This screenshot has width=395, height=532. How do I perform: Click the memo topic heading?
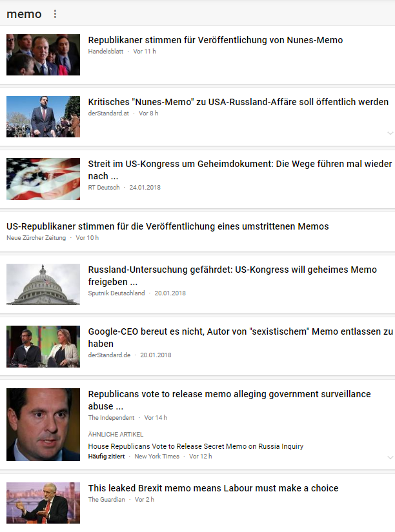[x=24, y=14]
